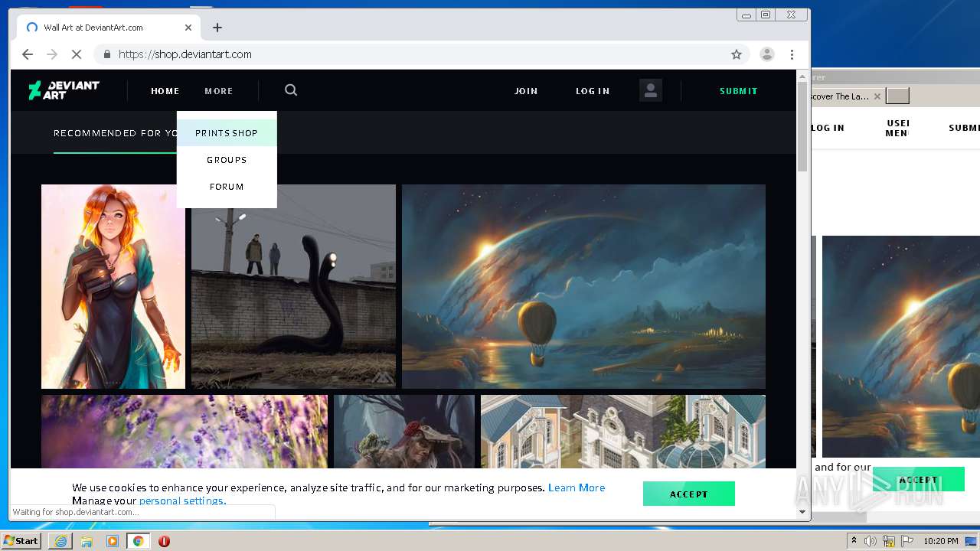The height and width of the screenshot is (551, 980).
Task: Click the action center flag tray icon
Action: (x=907, y=541)
